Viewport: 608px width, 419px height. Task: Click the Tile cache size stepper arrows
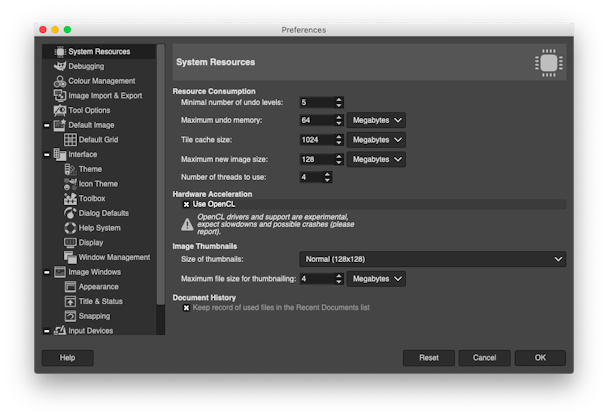coord(339,140)
